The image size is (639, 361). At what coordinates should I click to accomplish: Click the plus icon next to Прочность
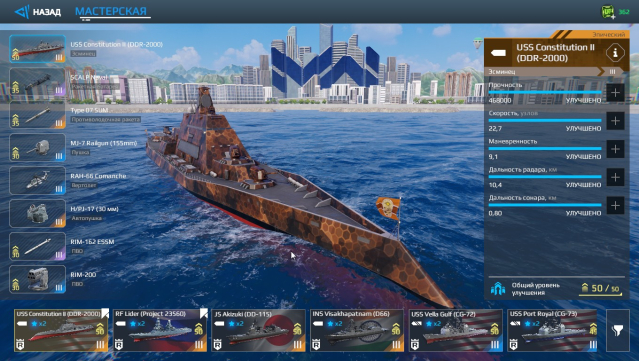pyautogui.click(x=615, y=93)
